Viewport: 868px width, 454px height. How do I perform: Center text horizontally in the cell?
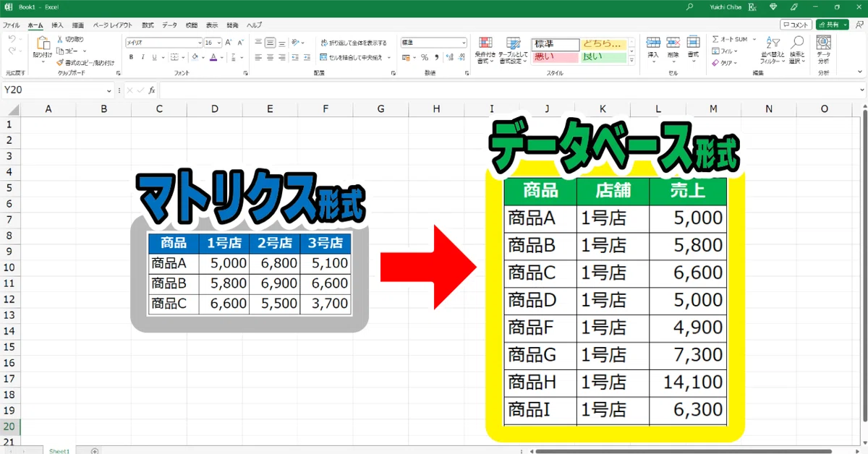tap(270, 57)
